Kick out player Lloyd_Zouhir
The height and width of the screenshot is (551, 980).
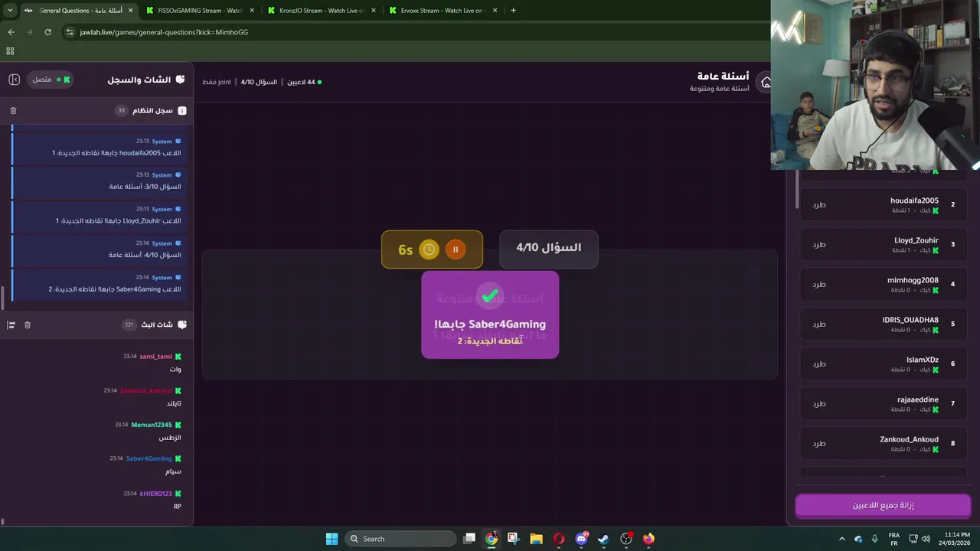point(819,244)
